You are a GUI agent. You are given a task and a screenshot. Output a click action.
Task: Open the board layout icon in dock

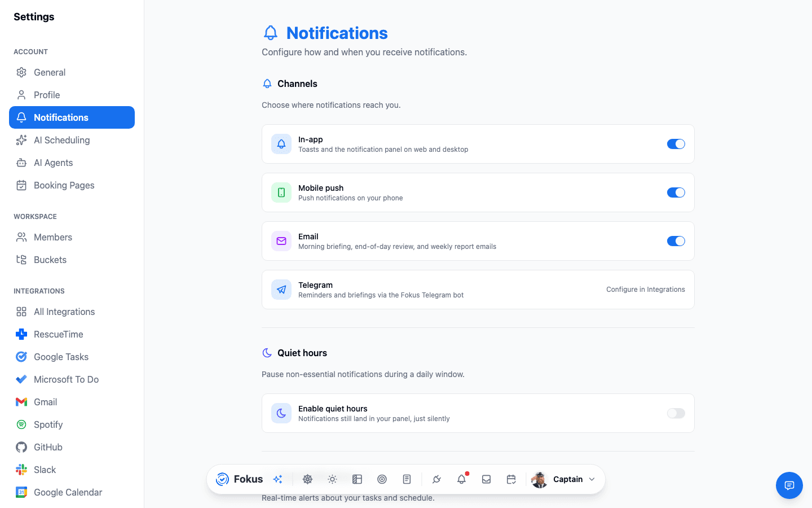coord(357,479)
